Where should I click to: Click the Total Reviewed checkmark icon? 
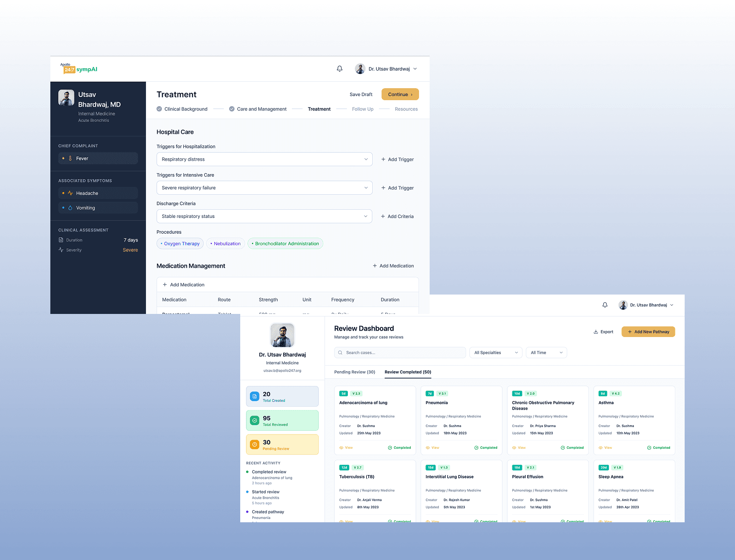pos(255,421)
